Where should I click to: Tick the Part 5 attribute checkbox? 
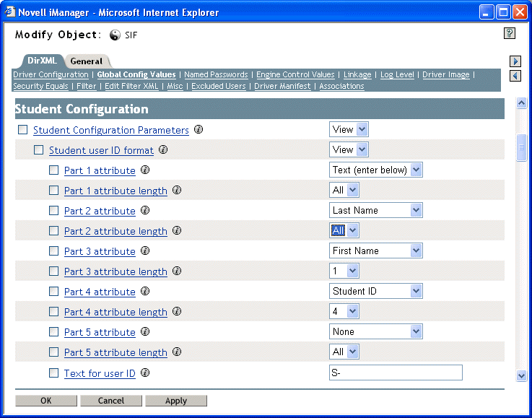pos(54,331)
